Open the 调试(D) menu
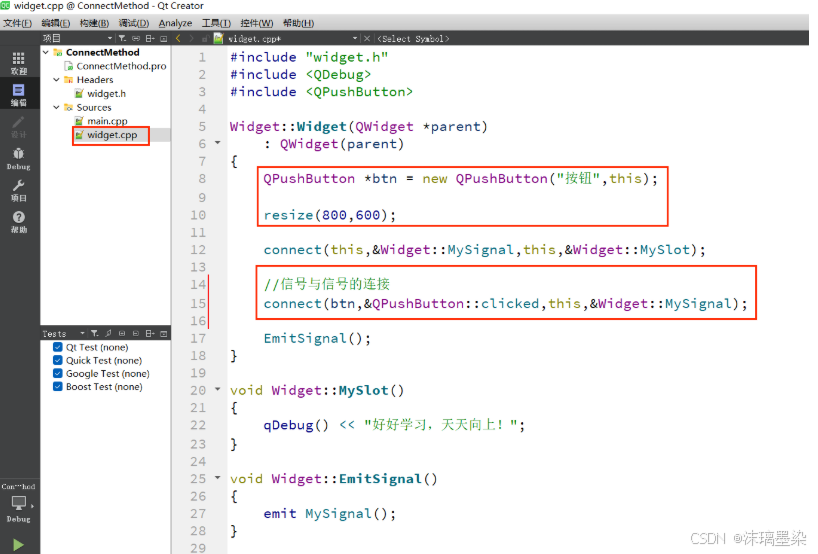This screenshot has height=554, width=818. click(134, 23)
